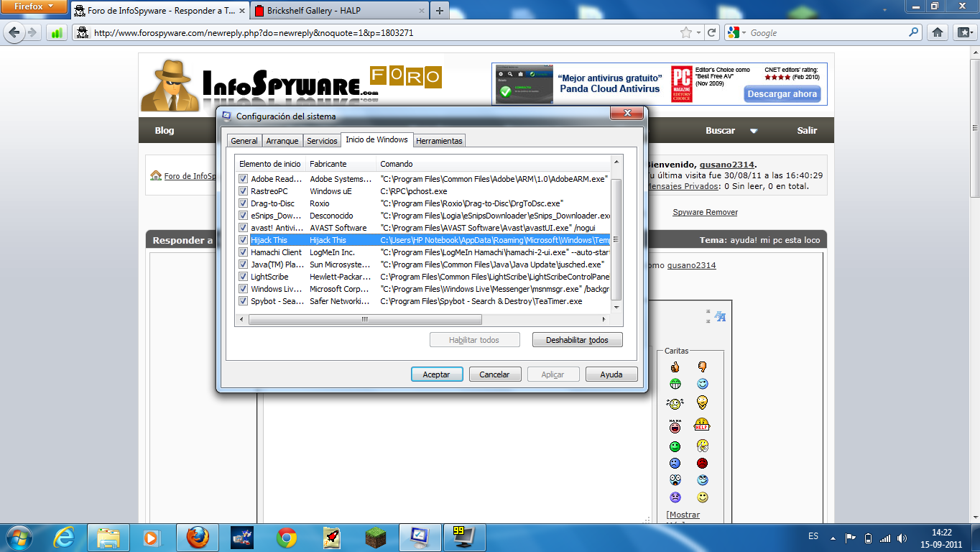Open the Arranque tab
The width and height of the screenshot is (980, 552).
point(282,141)
